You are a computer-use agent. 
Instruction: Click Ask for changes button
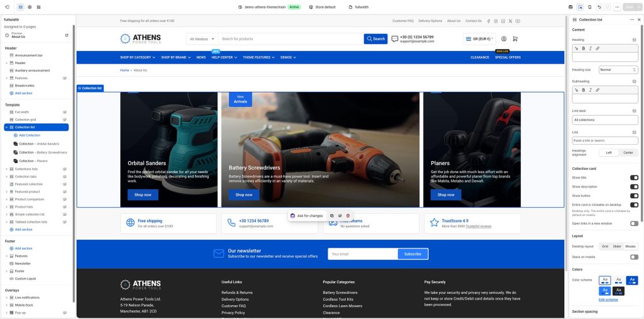coord(306,216)
